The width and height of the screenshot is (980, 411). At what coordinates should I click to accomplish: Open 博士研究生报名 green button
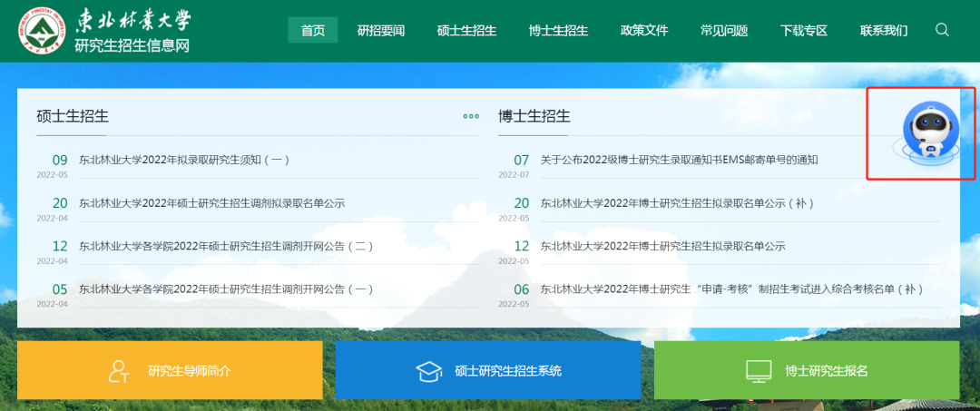pos(807,370)
